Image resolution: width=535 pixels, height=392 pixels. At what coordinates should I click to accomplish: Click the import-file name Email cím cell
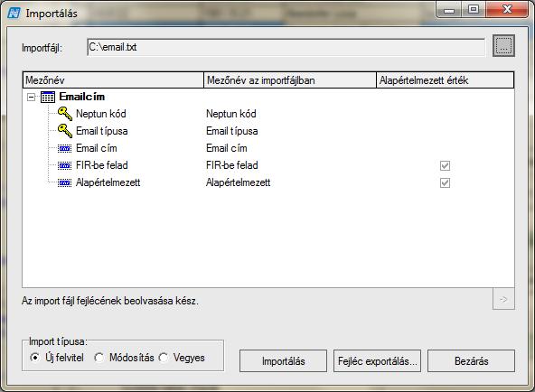point(227,148)
